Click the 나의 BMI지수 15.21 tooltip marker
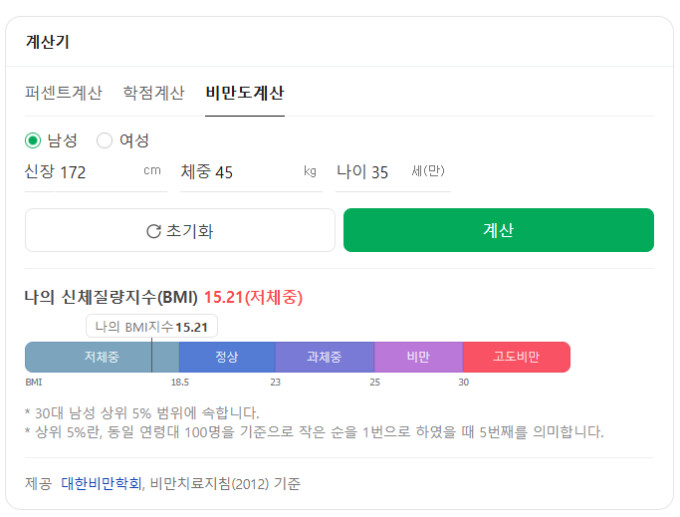Screen dimensions: 680x517 [x=152, y=327]
